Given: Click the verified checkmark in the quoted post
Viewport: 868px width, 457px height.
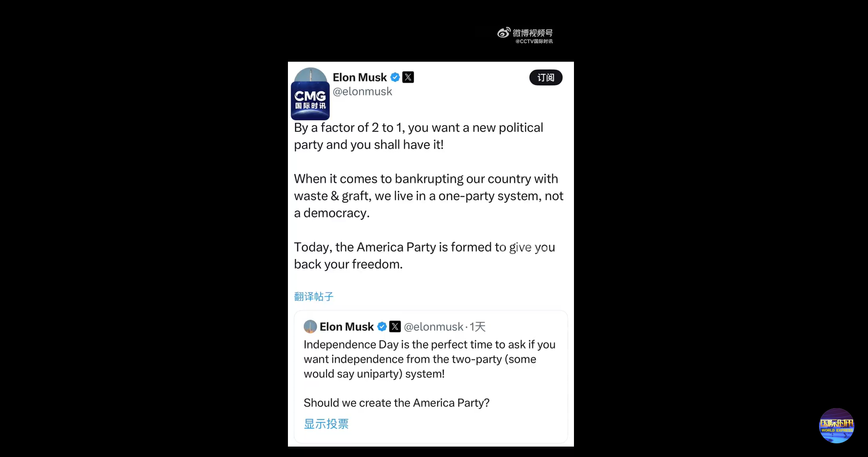Looking at the screenshot, I should tap(382, 327).
